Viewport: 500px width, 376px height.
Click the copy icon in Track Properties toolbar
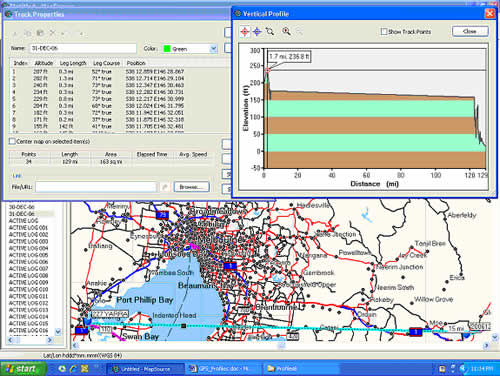click(28, 33)
